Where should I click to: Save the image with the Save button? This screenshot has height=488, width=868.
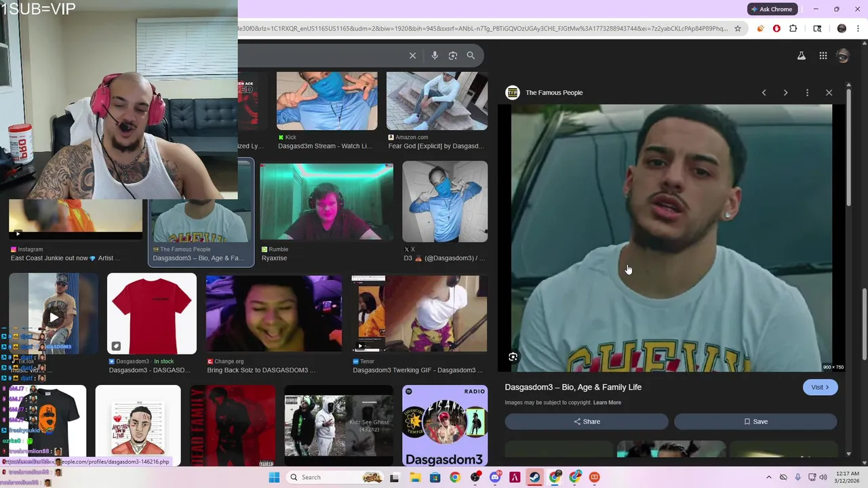coord(755,422)
